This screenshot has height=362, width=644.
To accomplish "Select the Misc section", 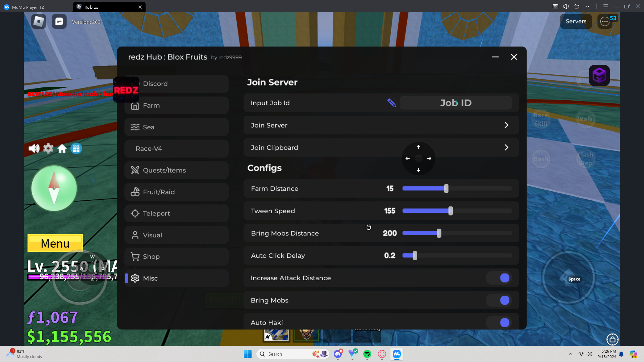I will click(177, 278).
